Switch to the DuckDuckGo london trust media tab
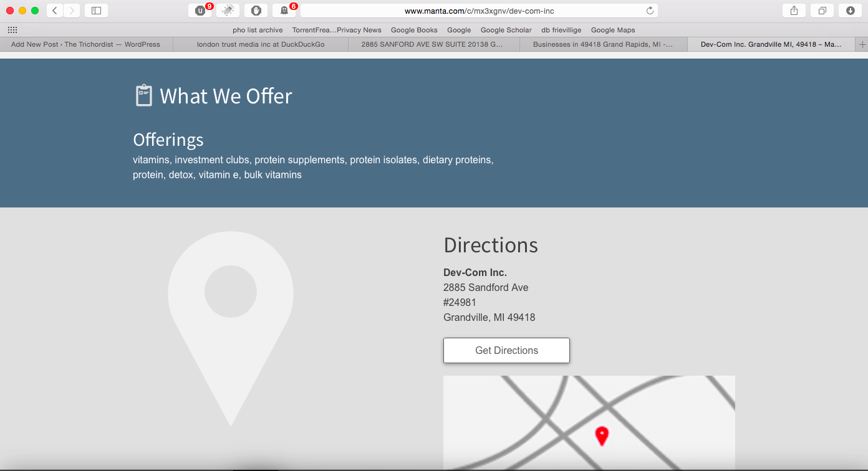 pyautogui.click(x=260, y=44)
